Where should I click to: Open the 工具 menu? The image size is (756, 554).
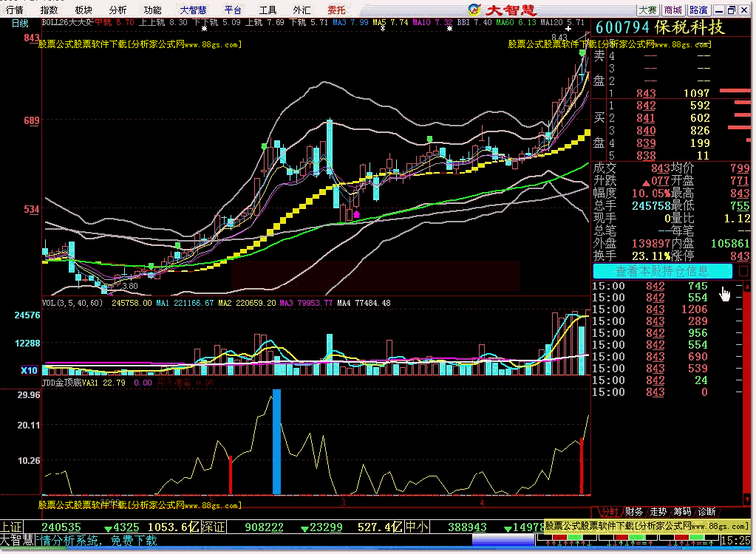point(268,10)
